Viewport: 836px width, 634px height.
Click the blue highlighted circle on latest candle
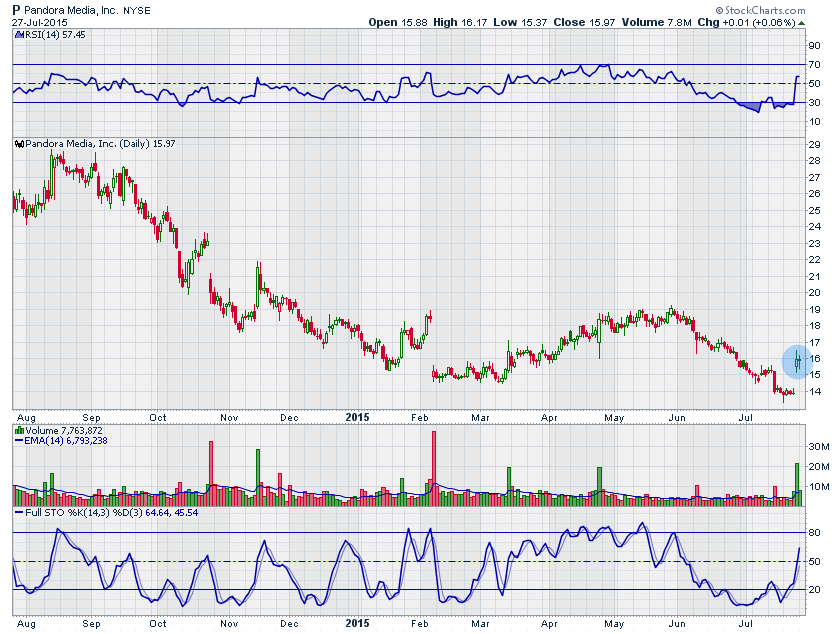pyautogui.click(x=798, y=359)
